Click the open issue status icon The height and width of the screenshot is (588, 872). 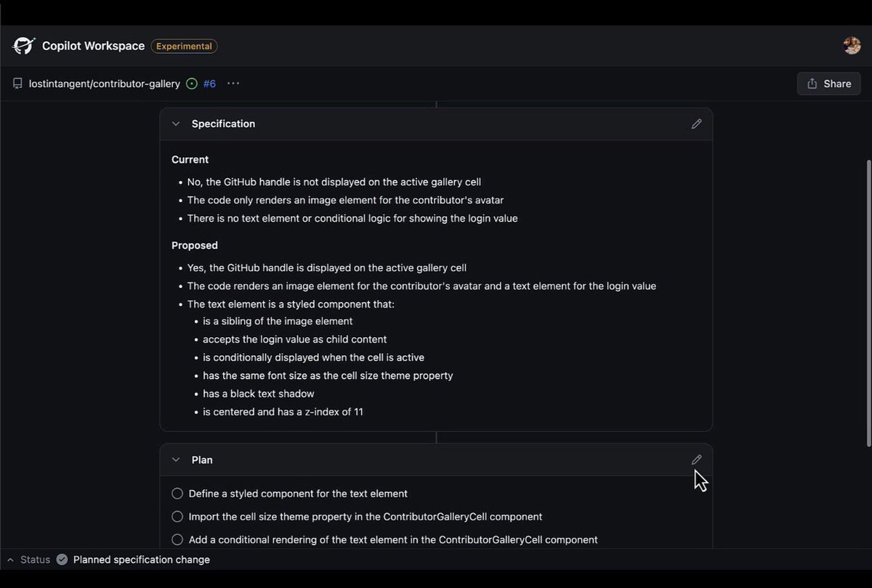(x=192, y=84)
